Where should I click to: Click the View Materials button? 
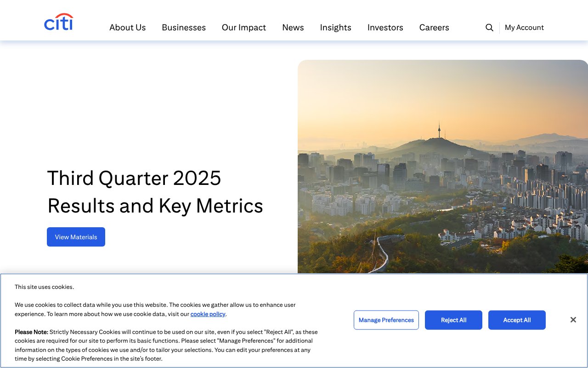(76, 236)
